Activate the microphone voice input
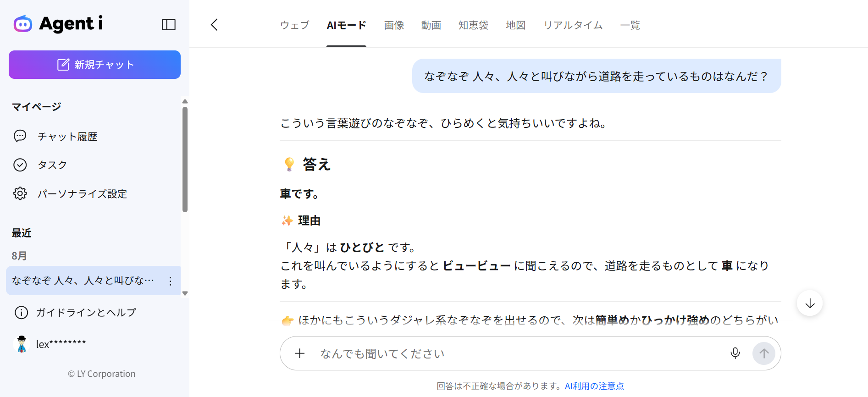Viewport: 868px width, 397px height. [x=735, y=353]
